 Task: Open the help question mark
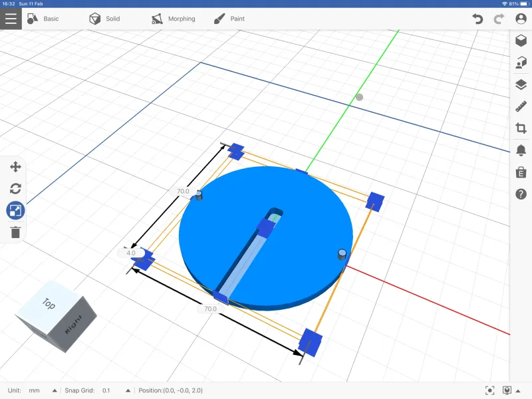pyautogui.click(x=521, y=194)
